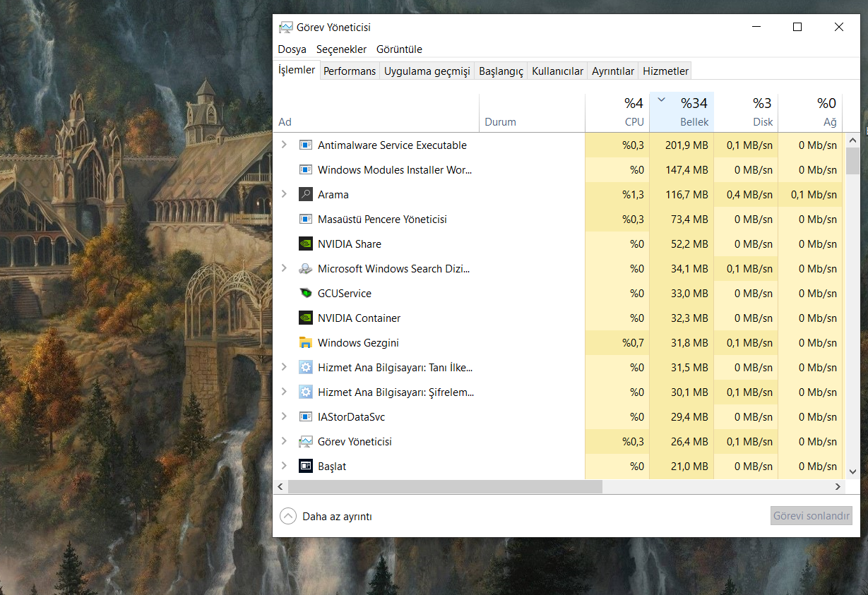Click the IAStorDataSvc process icon
This screenshot has height=595, width=868.
[306, 417]
